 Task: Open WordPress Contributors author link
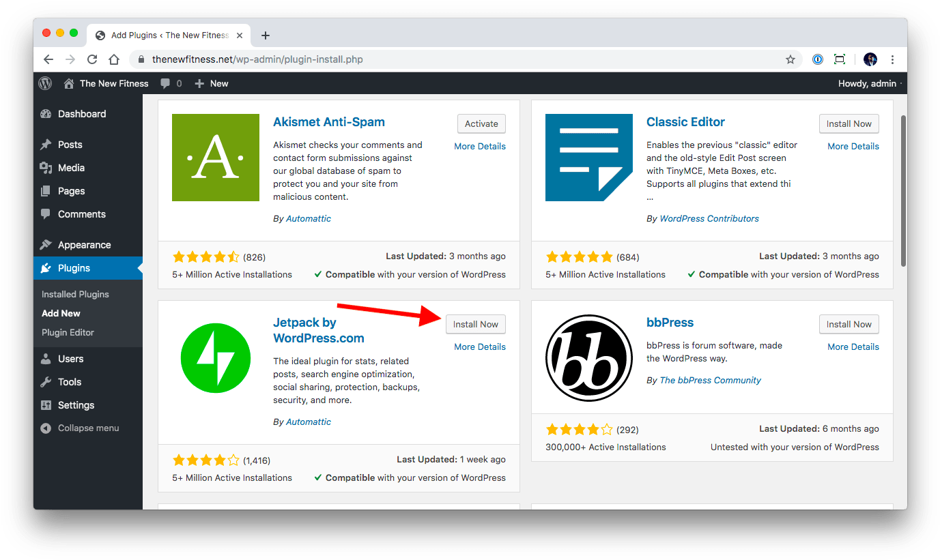(x=709, y=218)
